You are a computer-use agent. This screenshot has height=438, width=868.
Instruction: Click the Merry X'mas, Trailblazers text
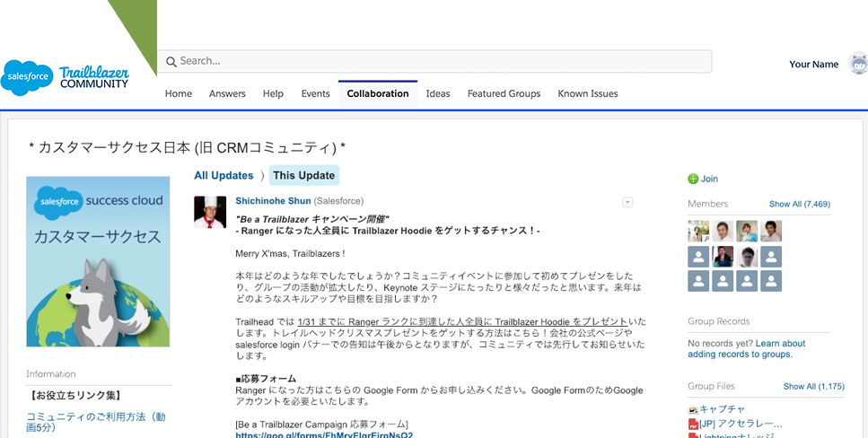(x=290, y=254)
